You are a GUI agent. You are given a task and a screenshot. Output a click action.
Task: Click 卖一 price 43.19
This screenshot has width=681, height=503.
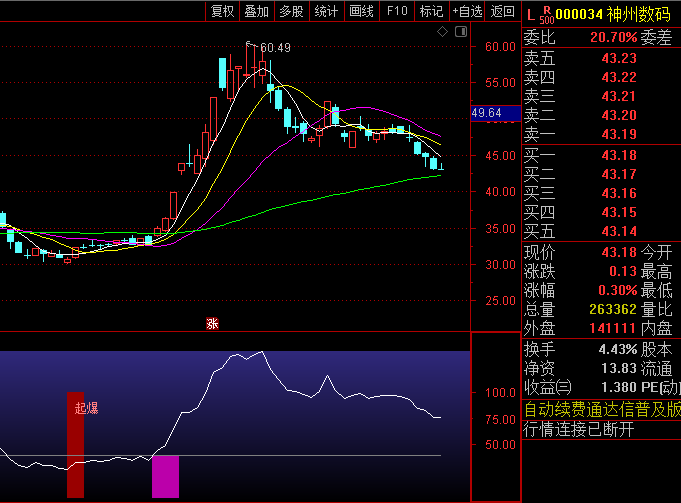coord(619,134)
